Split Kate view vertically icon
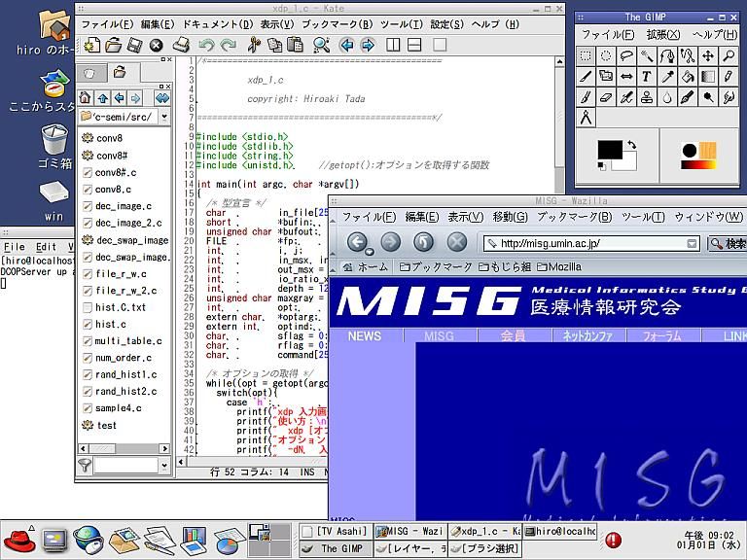747x560 pixels. tap(393, 46)
